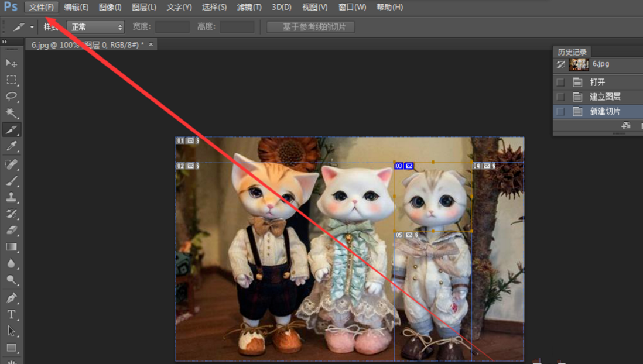Screen dimensions: 643x364
Task: Select the Pen tool
Action: click(11, 298)
